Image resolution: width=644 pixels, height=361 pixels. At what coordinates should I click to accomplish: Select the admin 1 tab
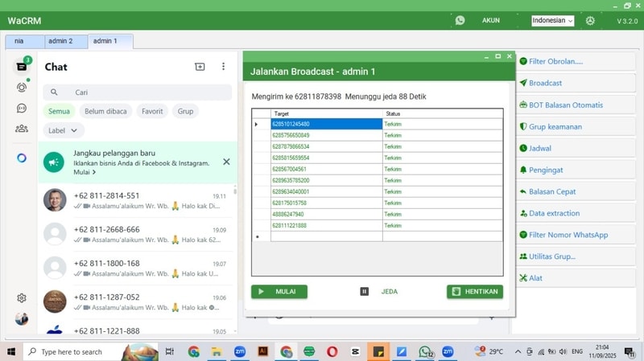[x=110, y=41]
